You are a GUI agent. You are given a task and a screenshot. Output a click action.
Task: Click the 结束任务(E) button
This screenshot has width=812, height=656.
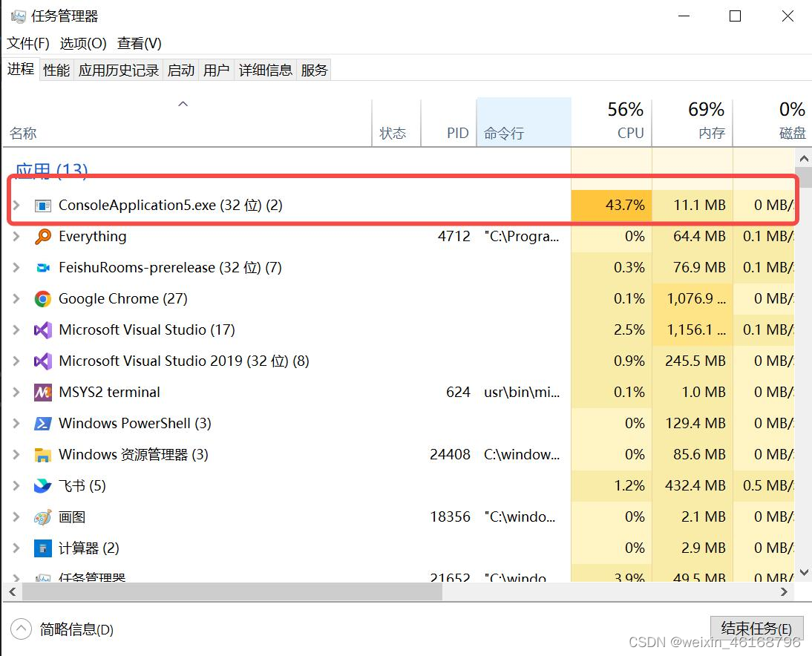click(x=756, y=629)
